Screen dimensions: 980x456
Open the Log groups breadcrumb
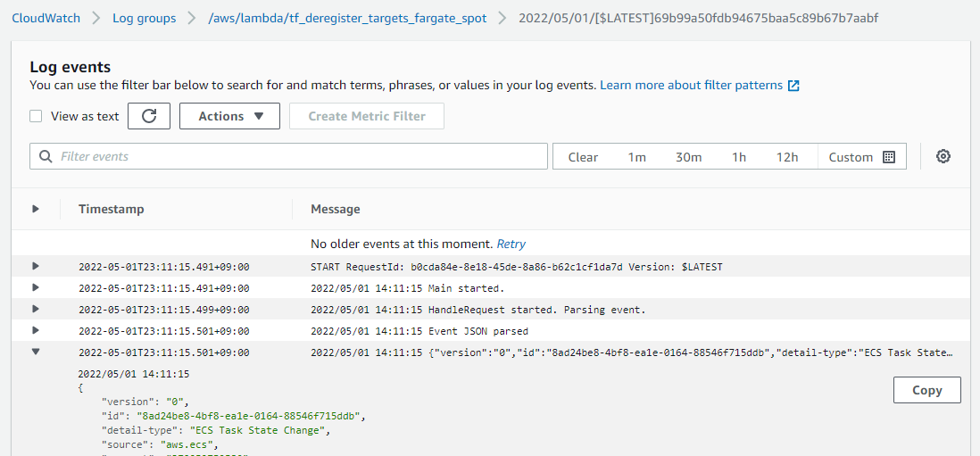coord(145,18)
